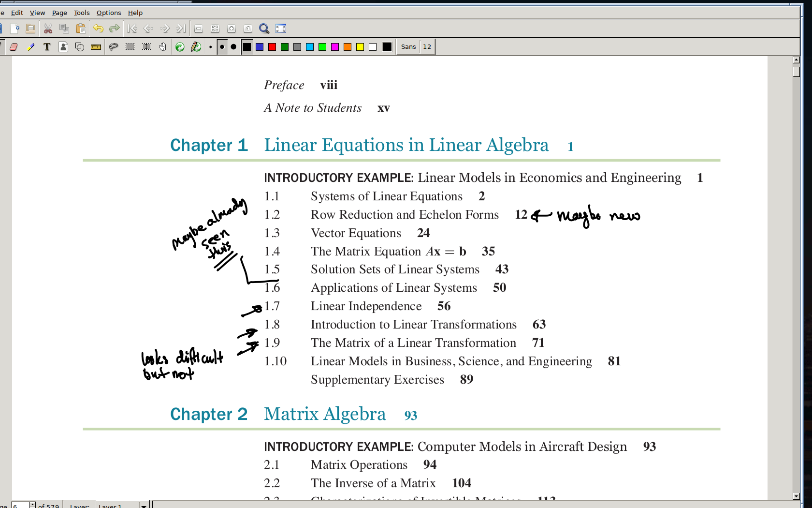Viewport: 812px width, 508px height.
Task: Select the Lasso region selection tool
Action: 113,46
